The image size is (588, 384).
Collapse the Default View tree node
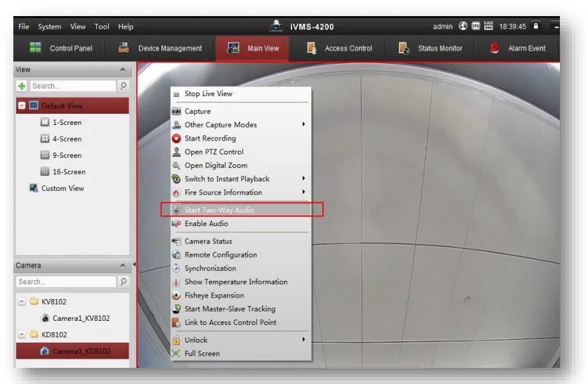click(x=22, y=105)
